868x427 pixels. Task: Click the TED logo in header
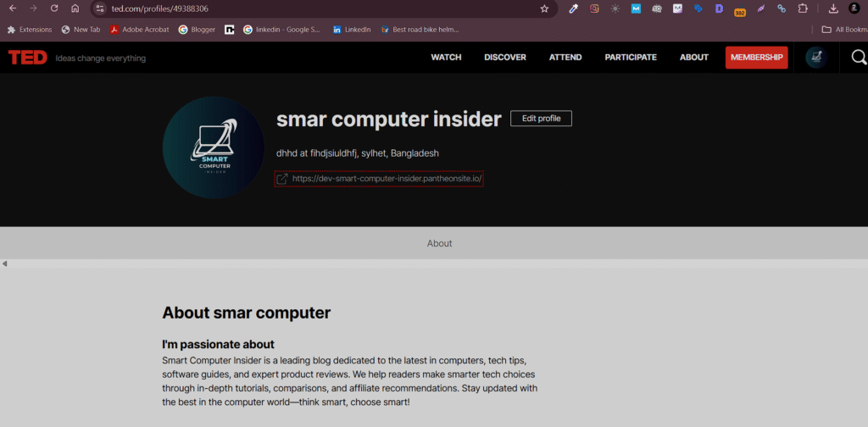[28, 58]
